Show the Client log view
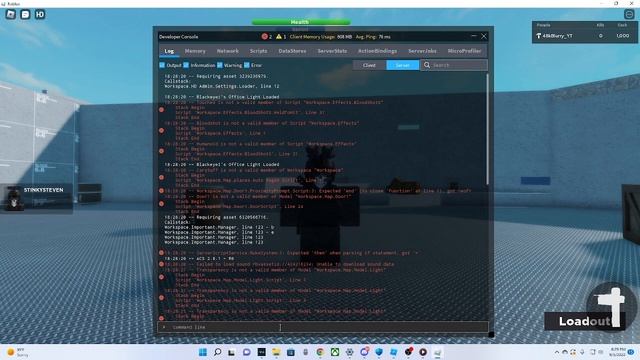This screenshot has width=640, height=360. pyautogui.click(x=369, y=65)
